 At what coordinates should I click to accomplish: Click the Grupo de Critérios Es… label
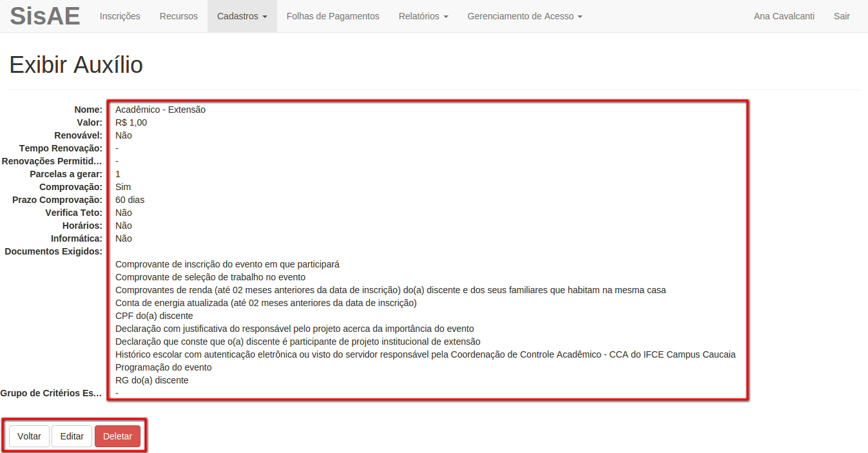click(x=51, y=393)
